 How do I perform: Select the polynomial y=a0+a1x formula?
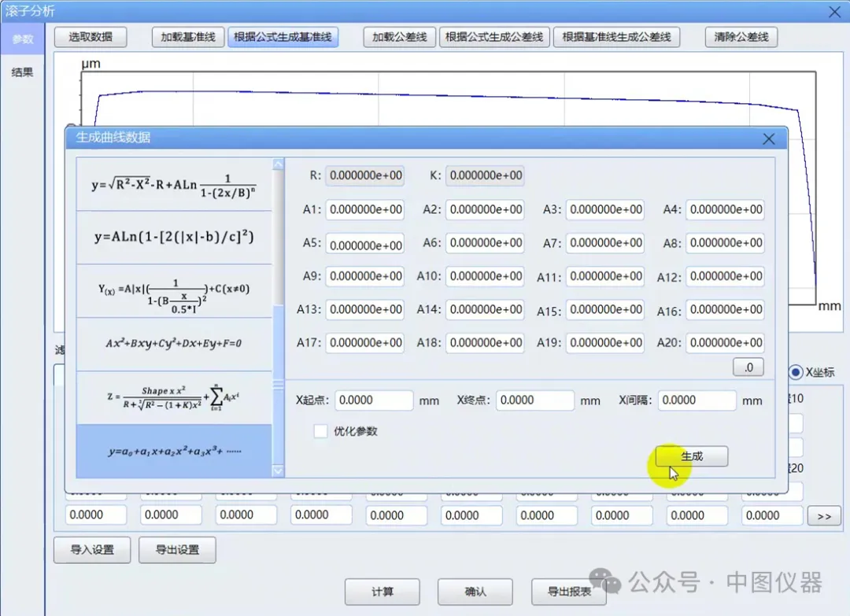coord(174,451)
